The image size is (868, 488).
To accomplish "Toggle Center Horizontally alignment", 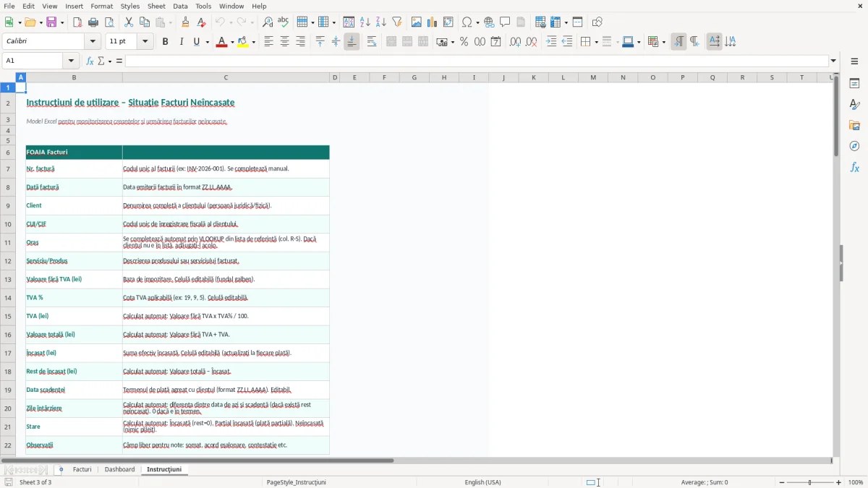I will tap(284, 42).
